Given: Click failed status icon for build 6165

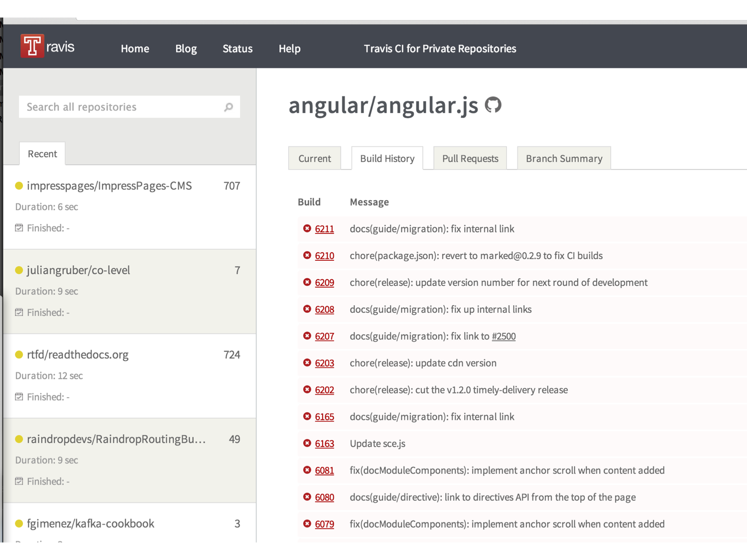Looking at the screenshot, I should pos(307,417).
